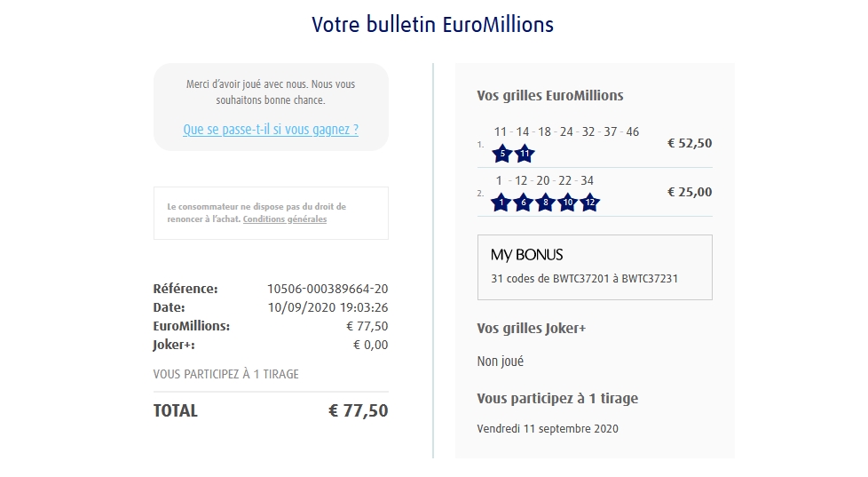Click star number 10 in second grid
The image size is (868, 477).
568,203
